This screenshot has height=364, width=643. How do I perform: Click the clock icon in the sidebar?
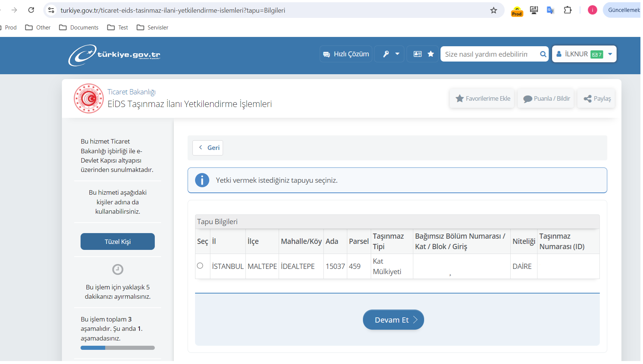tap(118, 269)
